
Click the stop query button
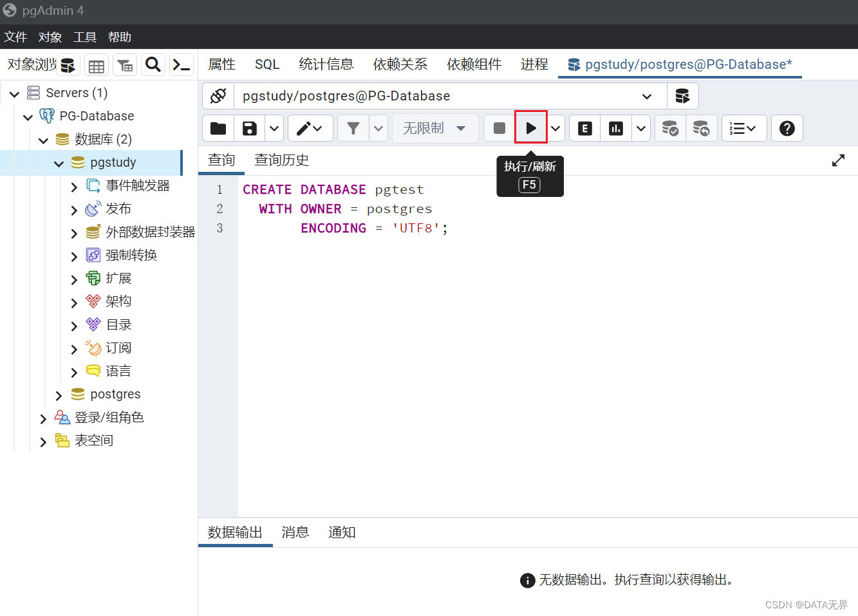[499, 127]
